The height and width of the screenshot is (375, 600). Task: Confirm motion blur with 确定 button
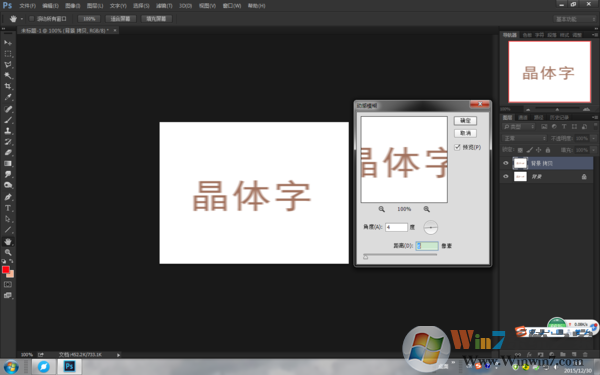pos(465,121)
